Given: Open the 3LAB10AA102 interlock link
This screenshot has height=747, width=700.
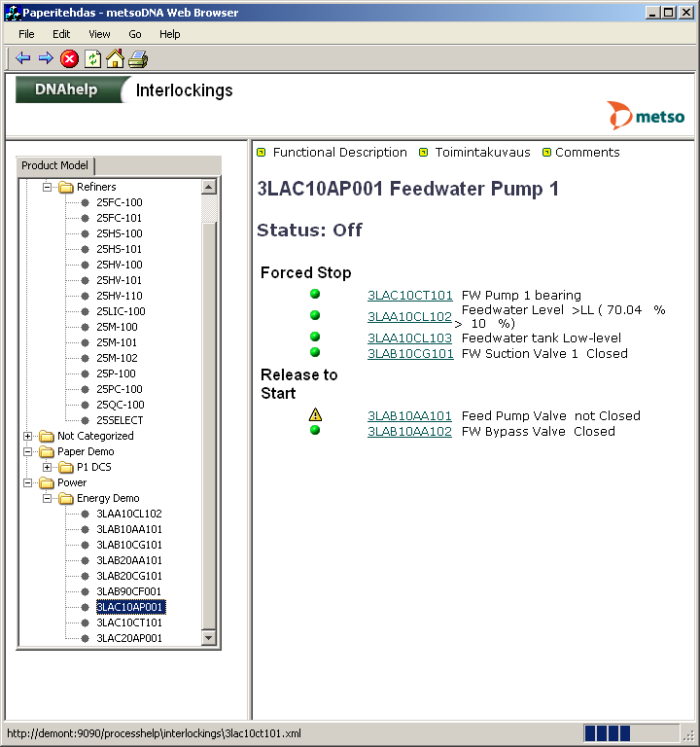Looking at the screenshot, I should click(409, 432).
